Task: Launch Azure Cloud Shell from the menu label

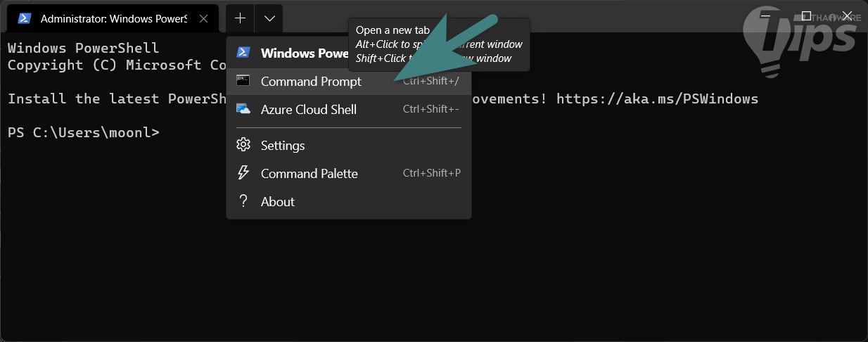Action: (x=308, y=109)
